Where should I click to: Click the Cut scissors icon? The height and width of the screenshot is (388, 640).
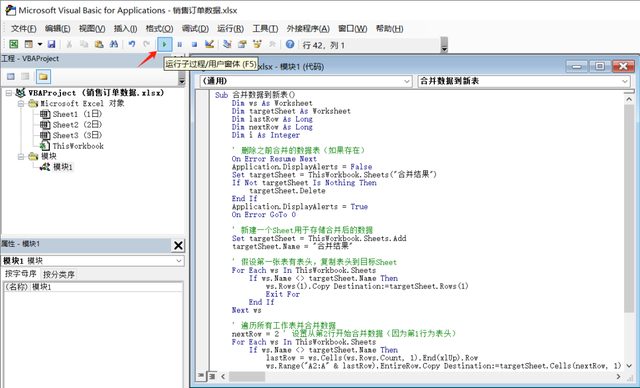(69, 44)
